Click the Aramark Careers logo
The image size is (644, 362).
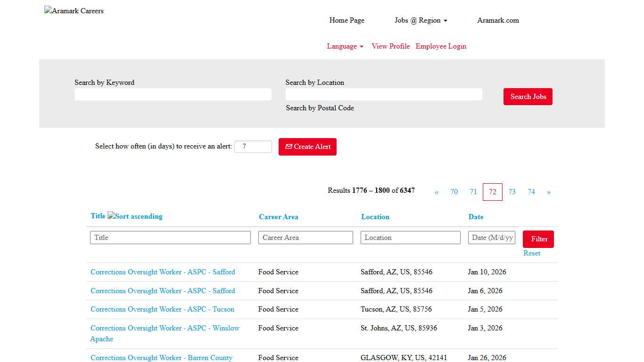(x=74, y=10)
